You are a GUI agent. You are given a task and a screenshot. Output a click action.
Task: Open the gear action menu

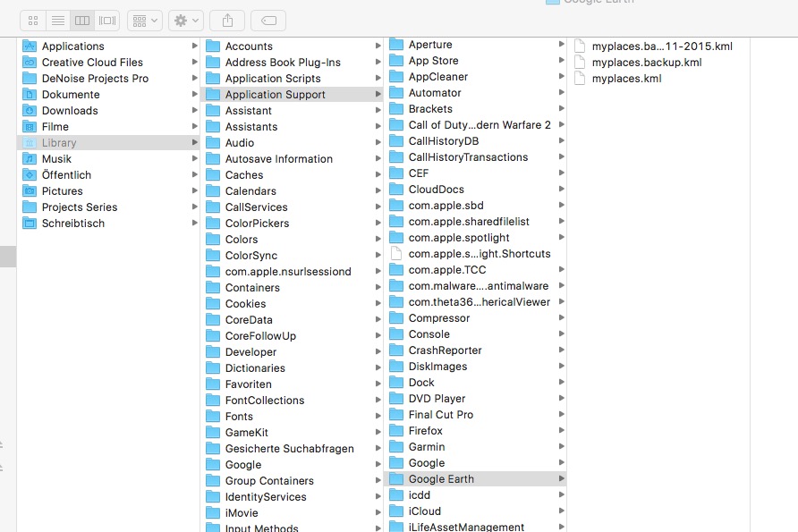(x=185, y=20)
